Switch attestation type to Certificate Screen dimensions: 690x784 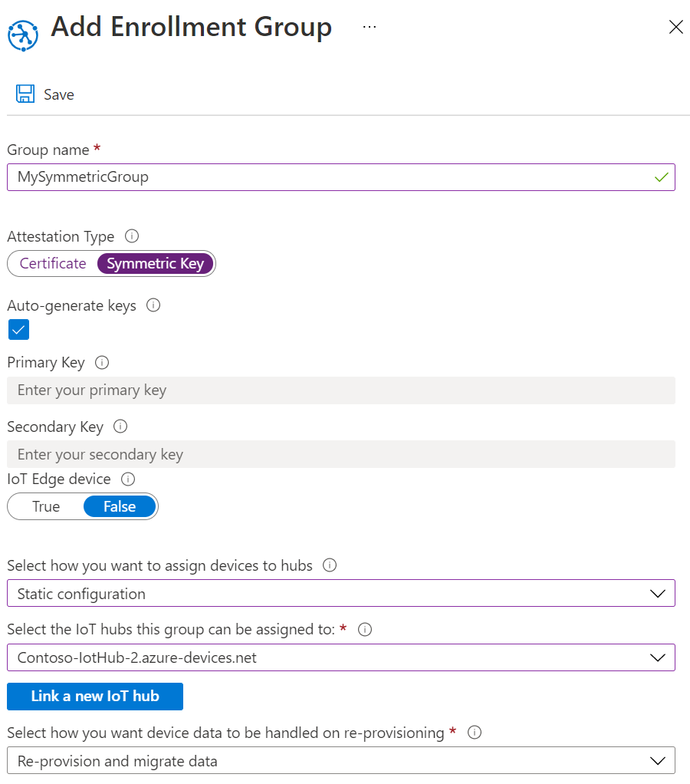pos(53,264)
